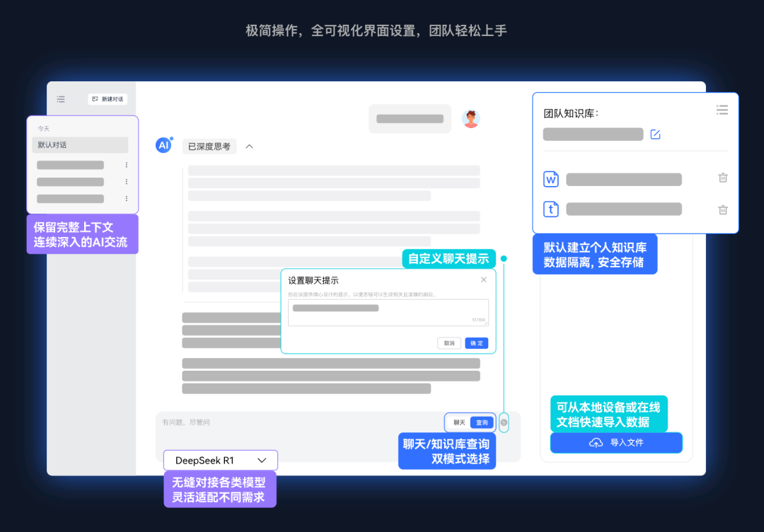Image resolution: width=764 pixels, height=532 pixels.
Task: Confirm chat prompt with 确定 button
Action: click(x=476, y=342)
